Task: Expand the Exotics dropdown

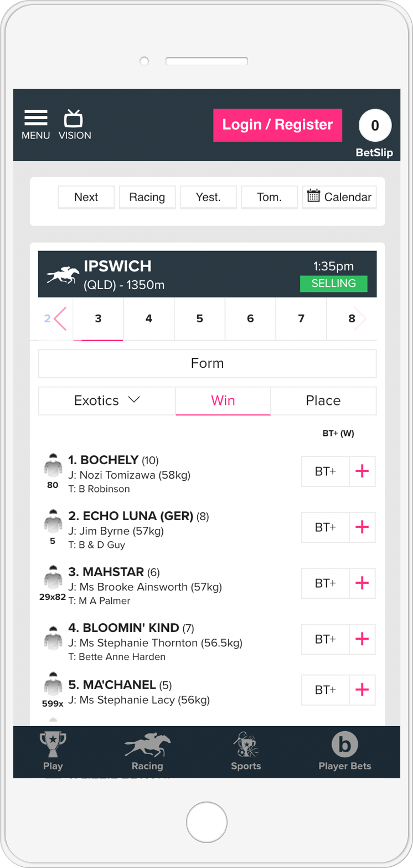Action: tap(107, 400)
